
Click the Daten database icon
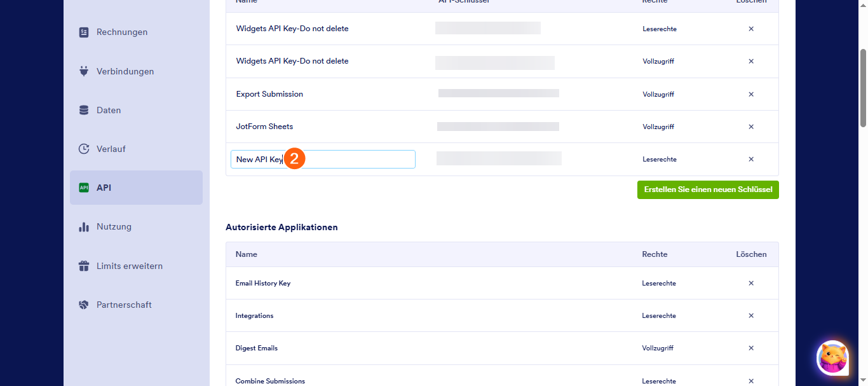84,110
